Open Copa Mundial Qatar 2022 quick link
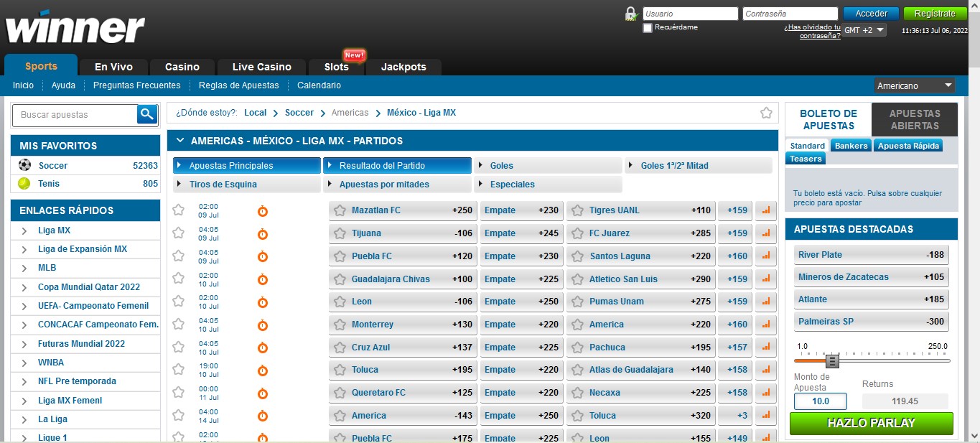The image size is (980, 443). click(x=89, y=287)
